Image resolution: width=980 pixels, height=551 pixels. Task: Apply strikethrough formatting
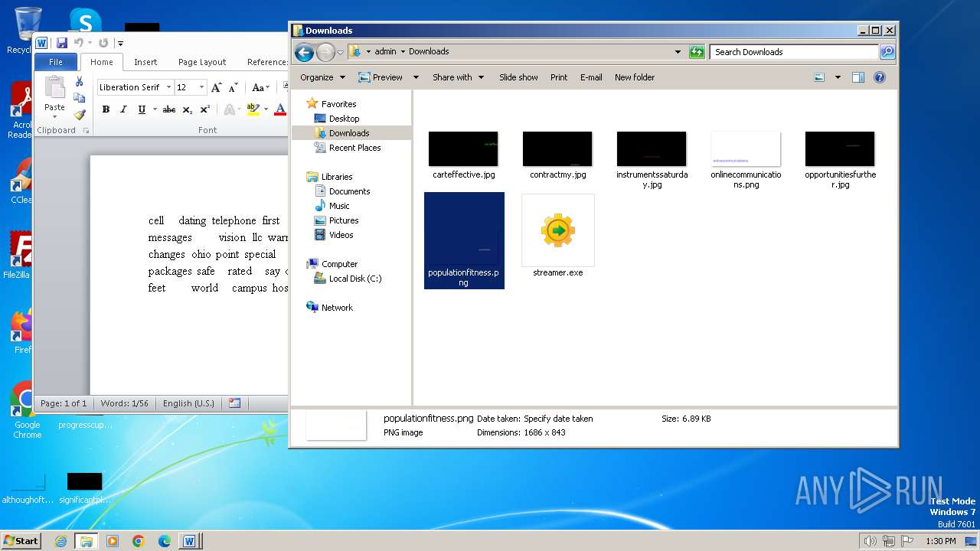169,109
